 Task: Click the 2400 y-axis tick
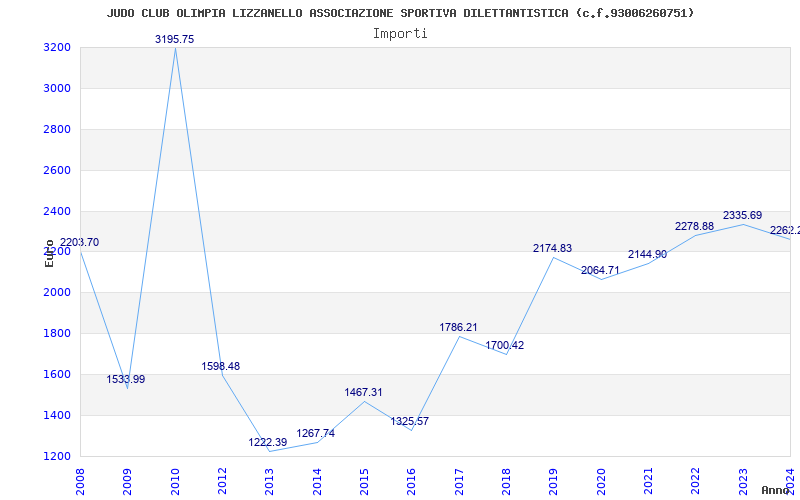(x=57, y=211)
